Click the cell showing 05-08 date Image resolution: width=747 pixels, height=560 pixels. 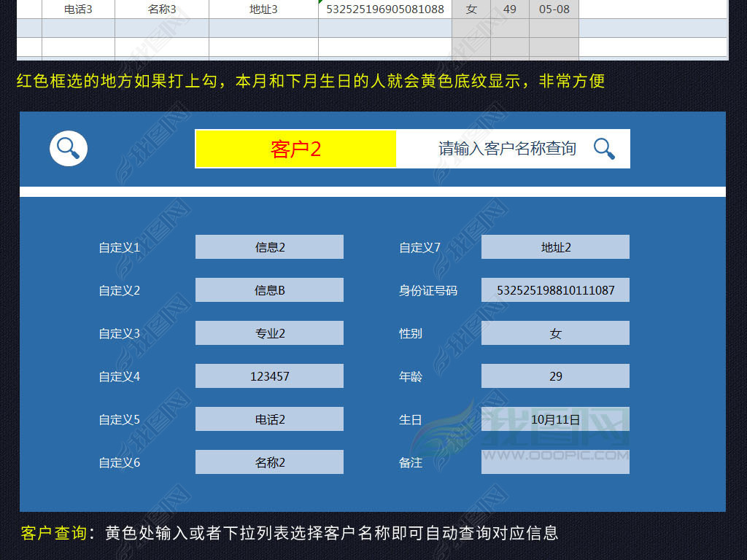point(552,8)
